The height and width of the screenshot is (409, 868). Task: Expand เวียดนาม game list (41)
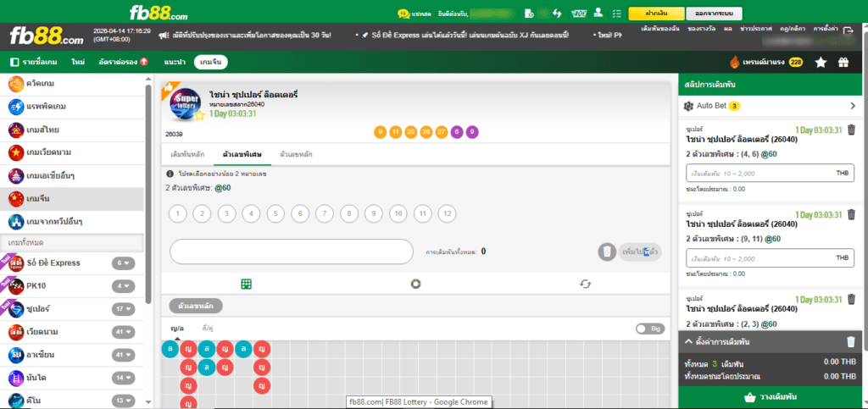[x=124, y=332]
